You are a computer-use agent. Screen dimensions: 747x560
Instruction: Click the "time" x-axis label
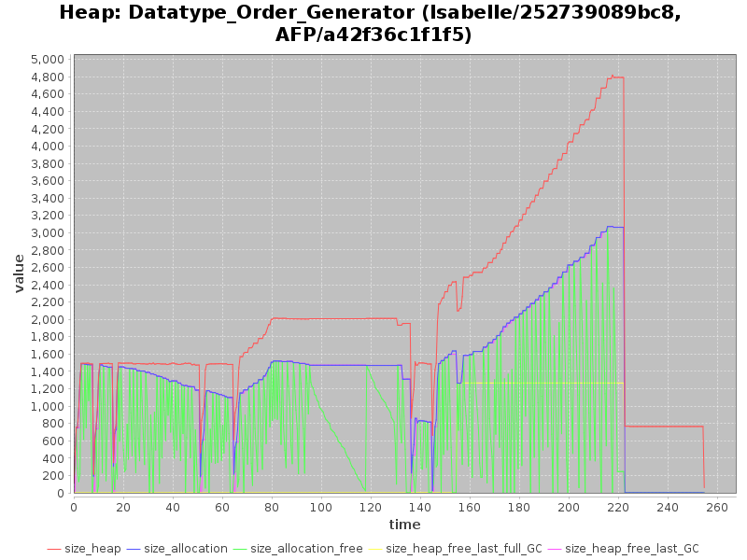click(x=404, y=525)
